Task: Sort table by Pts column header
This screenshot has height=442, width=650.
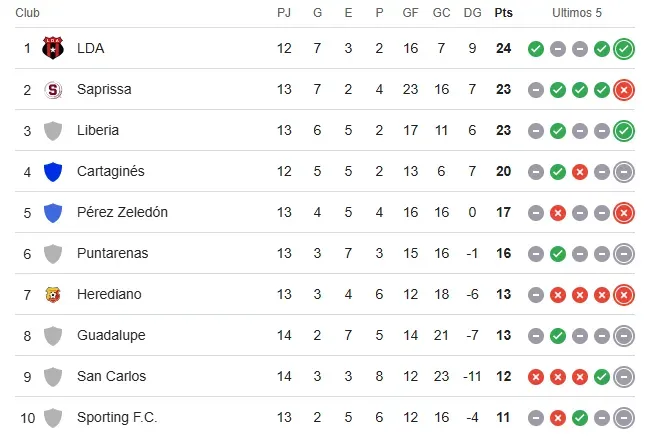Action: tap(502, 13)
